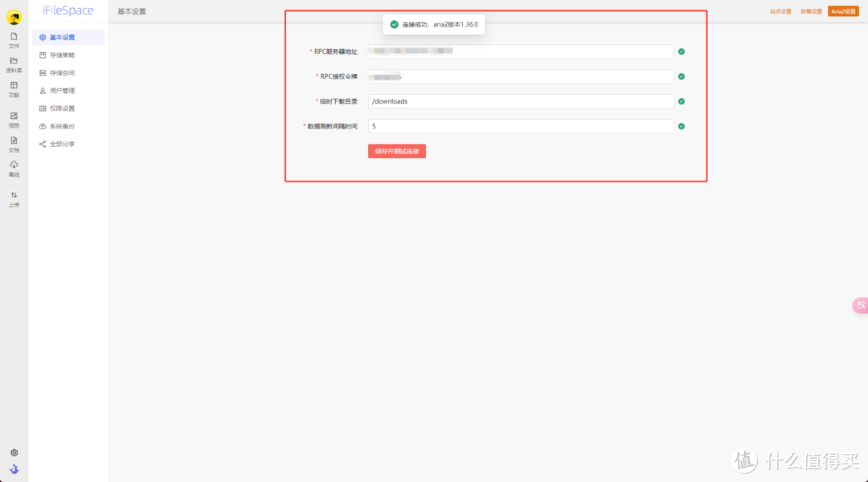Image resolution: width=868 pixels, height=482 pixels.
Task: Open the 文档 documents icon
Action: (x=14, y=144)
